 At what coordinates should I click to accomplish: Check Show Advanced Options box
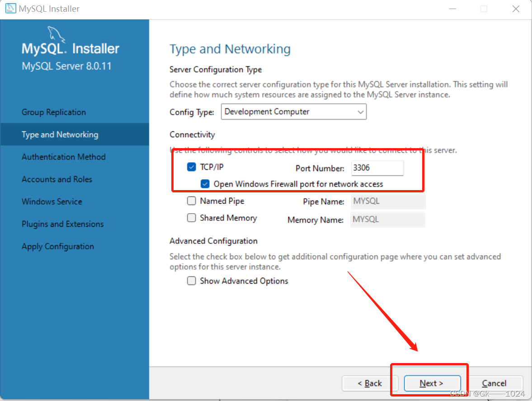click(x=191, y=281)
